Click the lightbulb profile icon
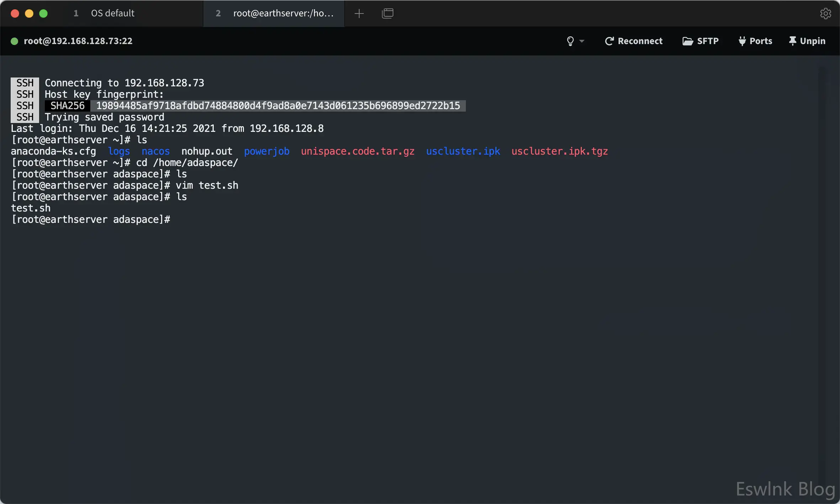Viewport: 840px width, 504px height. (x=570, y=41)
